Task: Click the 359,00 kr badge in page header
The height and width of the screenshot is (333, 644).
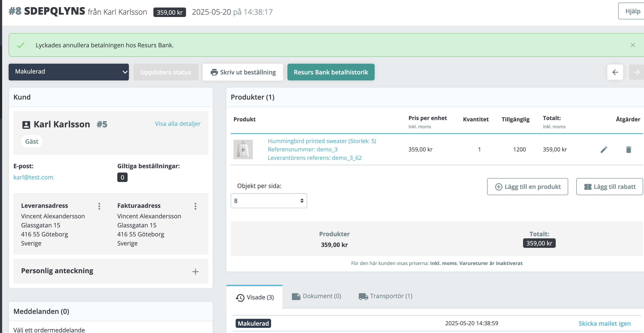Action: (x=169, y=12)
